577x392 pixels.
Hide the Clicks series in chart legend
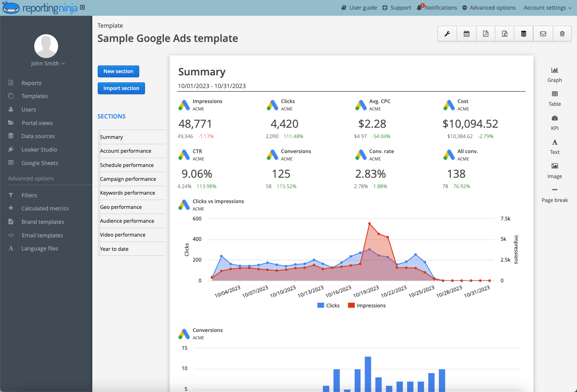(x=328, y=305)
